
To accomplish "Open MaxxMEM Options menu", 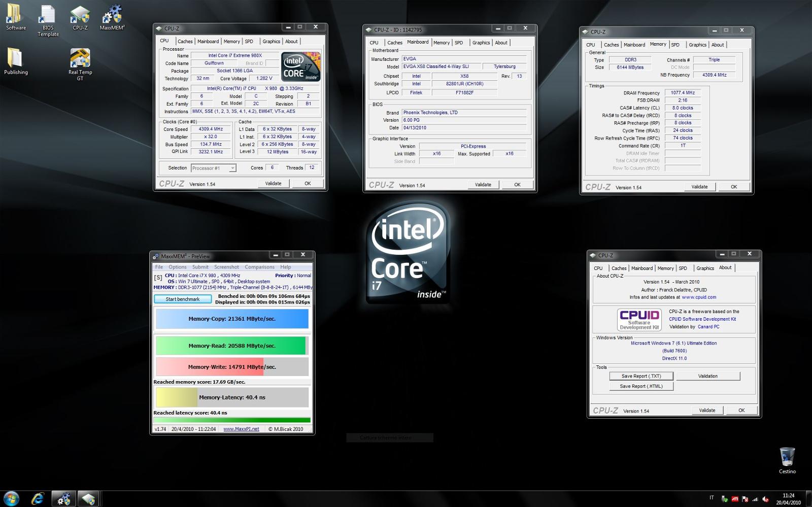I will (178, 267).
